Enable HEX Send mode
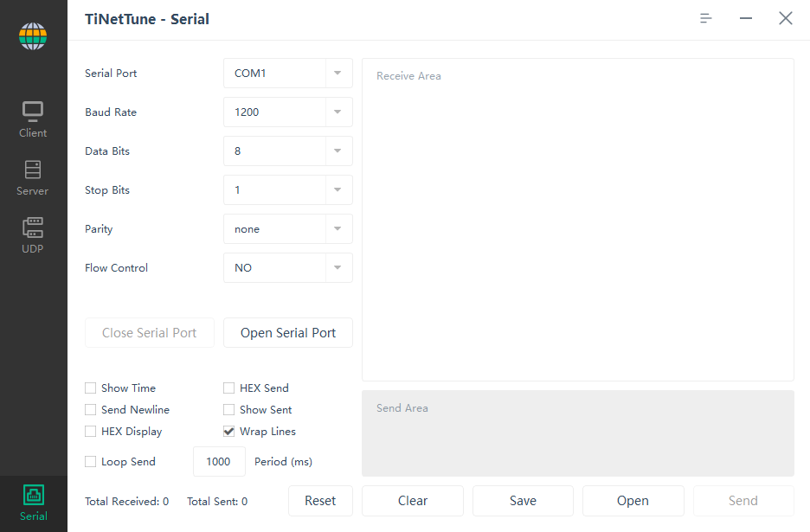 click(228, 388)
